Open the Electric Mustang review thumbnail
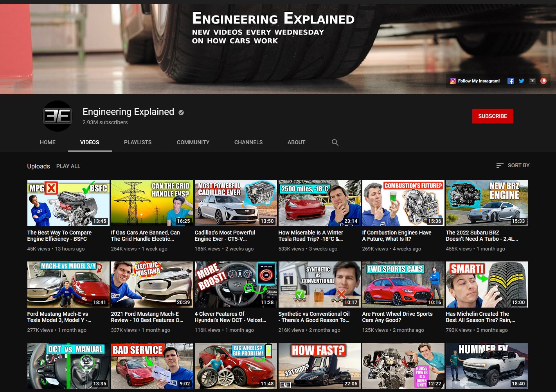 (x=152, y=285)
